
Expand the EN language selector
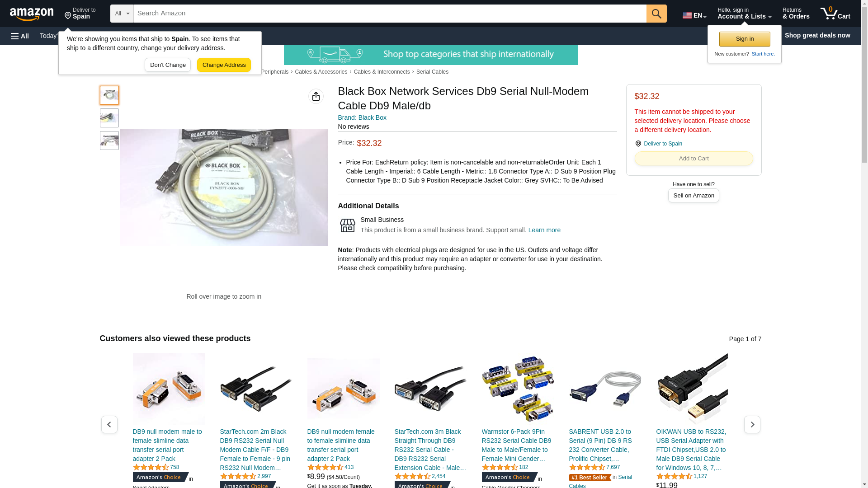pyautogui.click(x=694, y=15)
